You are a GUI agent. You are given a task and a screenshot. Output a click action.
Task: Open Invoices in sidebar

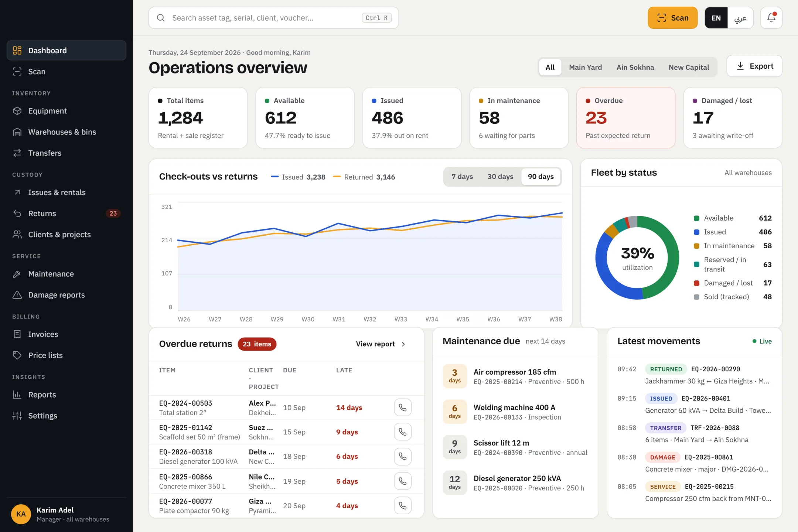point(66,334)
